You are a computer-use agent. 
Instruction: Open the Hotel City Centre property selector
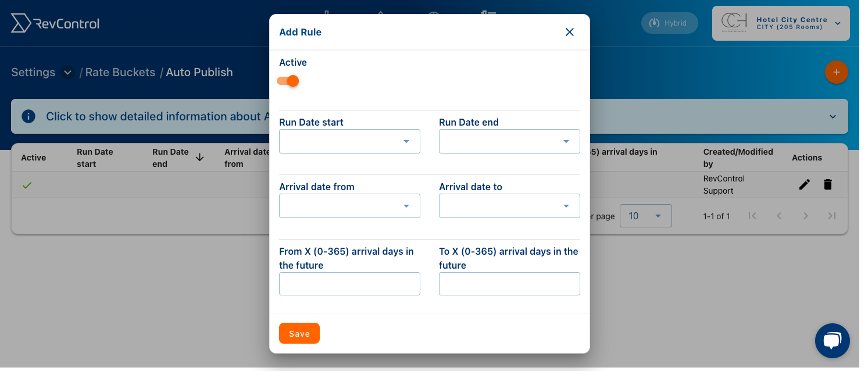coord(781,23)
